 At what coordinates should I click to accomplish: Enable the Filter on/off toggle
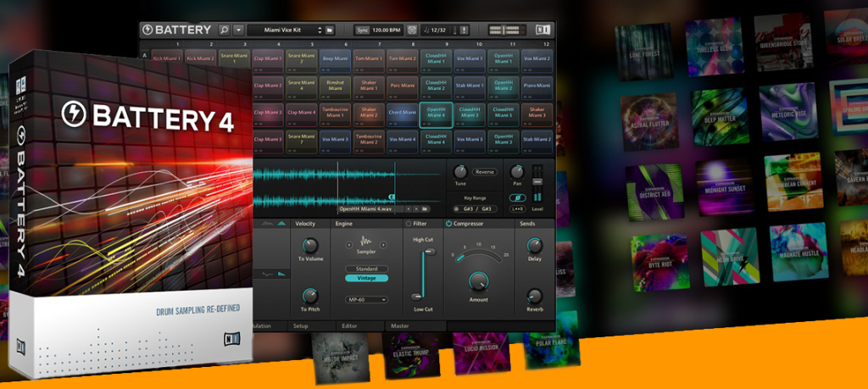click(x=408, y=224)
